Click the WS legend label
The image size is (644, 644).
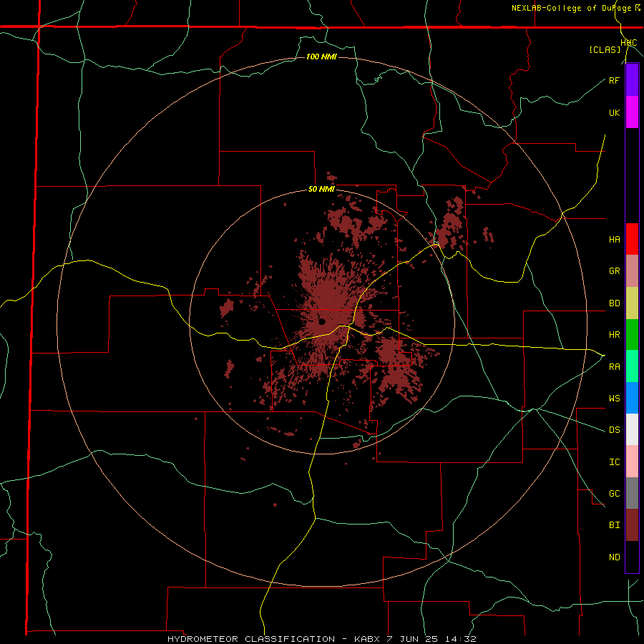(614, 399)
